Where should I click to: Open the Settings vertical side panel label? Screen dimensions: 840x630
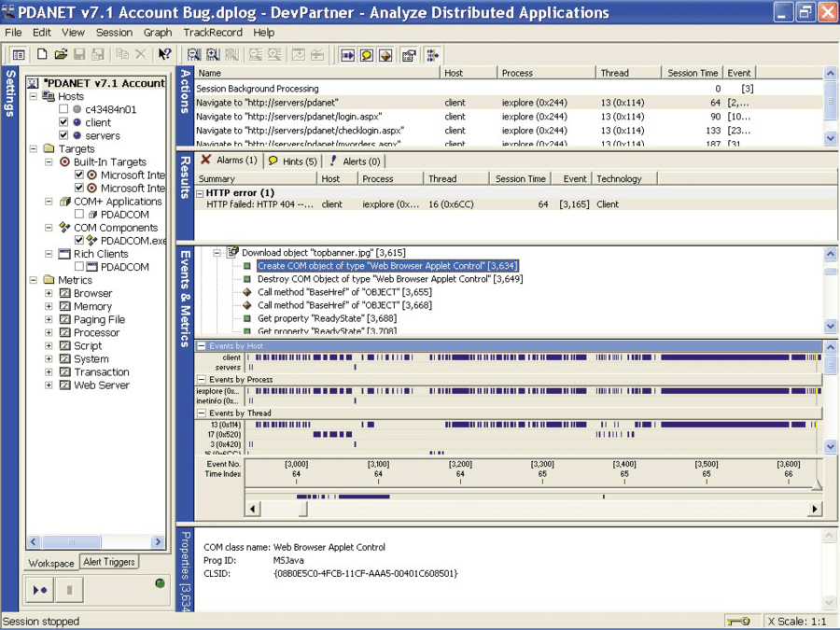click(9, 92)
